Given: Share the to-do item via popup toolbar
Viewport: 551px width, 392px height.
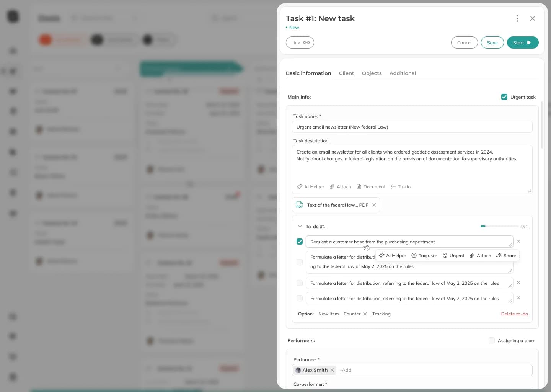Looking at the screenshot, I should [x=506, y=256].
